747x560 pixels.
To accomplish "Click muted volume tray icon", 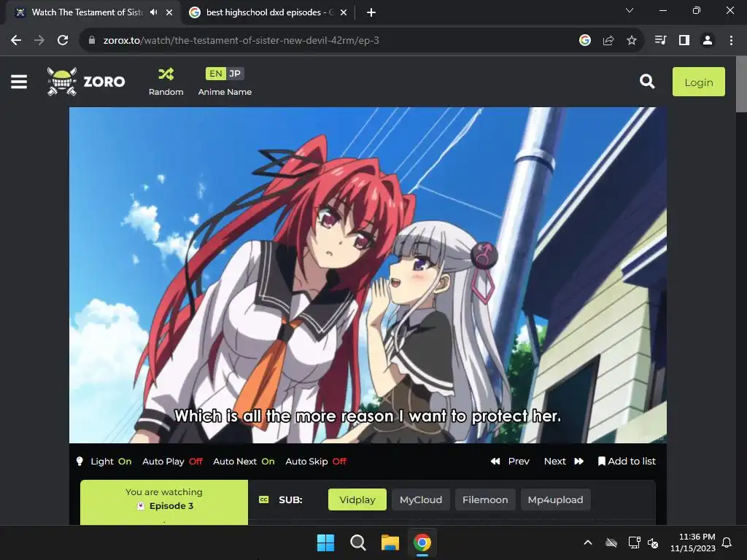I will tap(653, 542).
